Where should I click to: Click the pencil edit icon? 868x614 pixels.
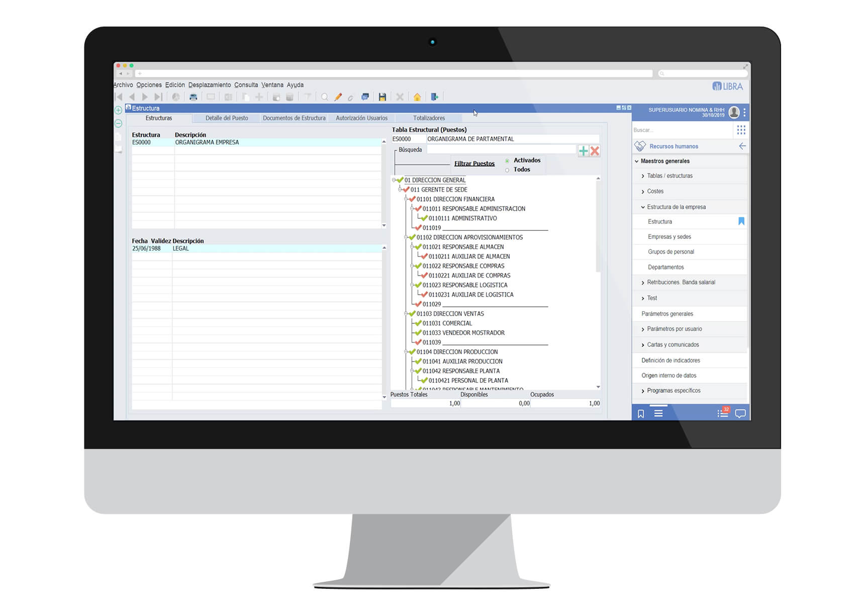pos(338,97)
